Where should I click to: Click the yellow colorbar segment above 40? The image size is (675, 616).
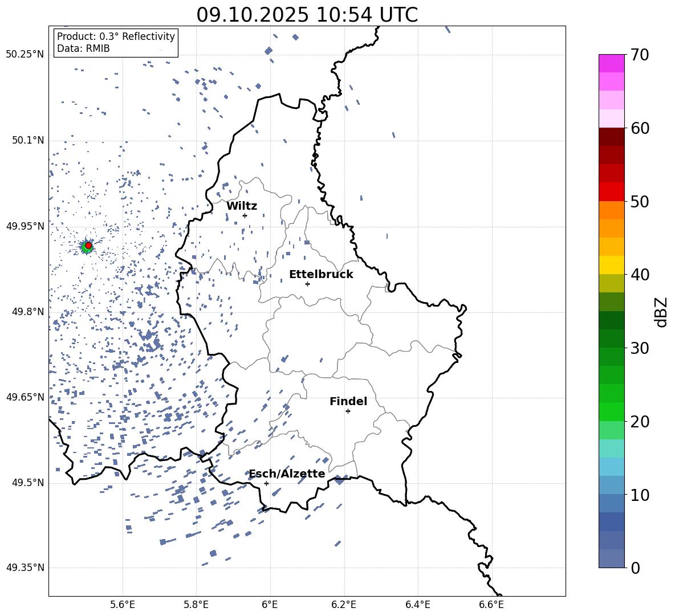(x=612, y=265)
